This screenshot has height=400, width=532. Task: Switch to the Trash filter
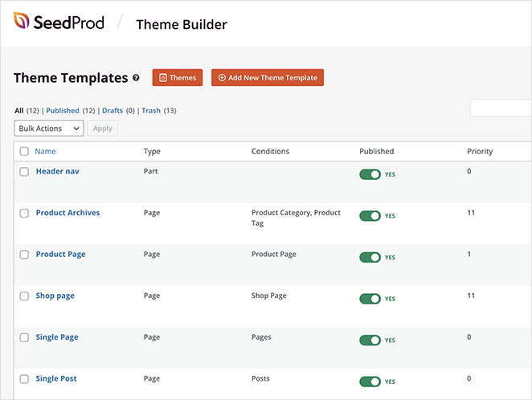point(151,111)
